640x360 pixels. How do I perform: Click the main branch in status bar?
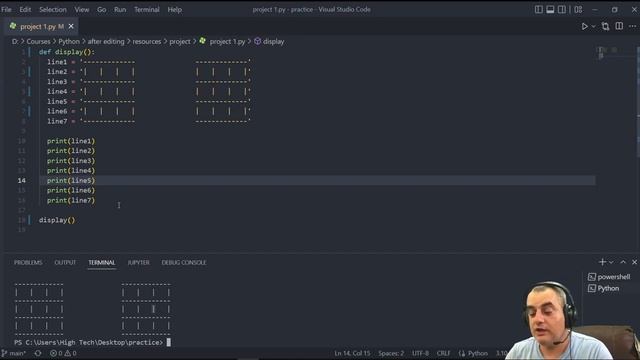coord(14,353)
